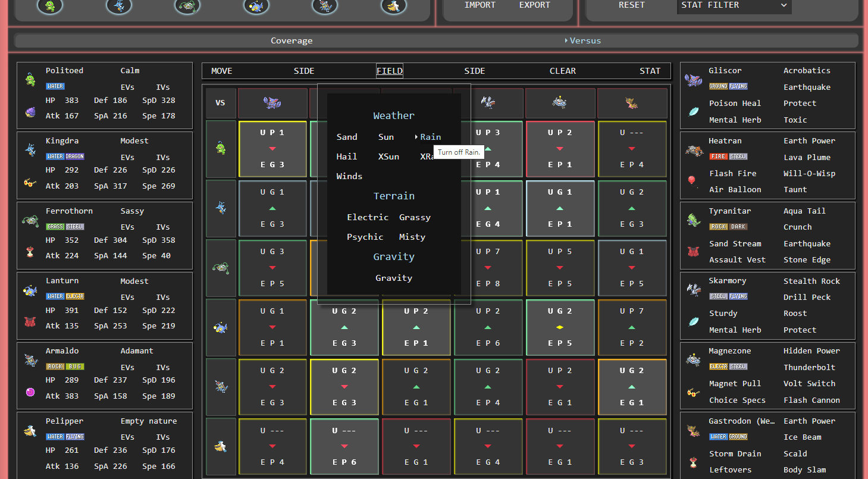
Task: Click the EXPORT button
Action: point(535,5)
